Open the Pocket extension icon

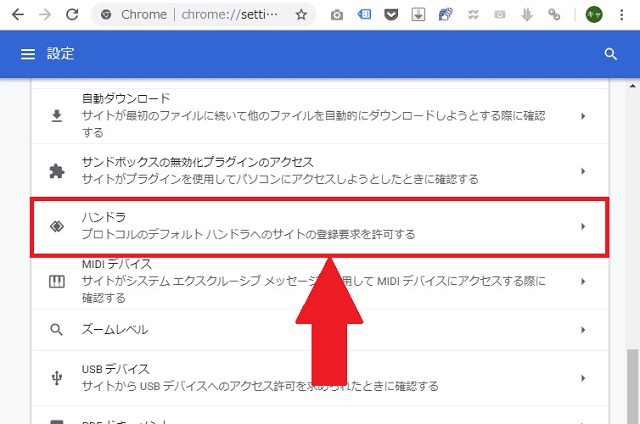[391, 15]
